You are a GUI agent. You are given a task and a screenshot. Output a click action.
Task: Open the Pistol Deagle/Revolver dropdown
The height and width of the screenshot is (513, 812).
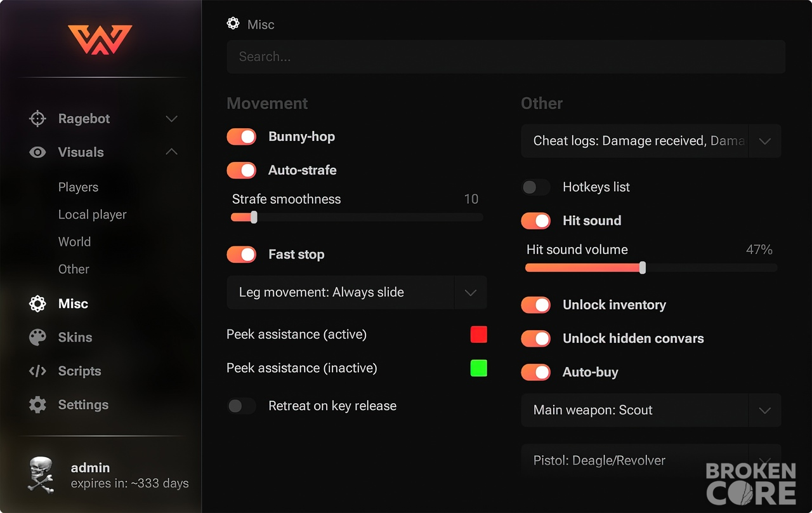point(651,460)
